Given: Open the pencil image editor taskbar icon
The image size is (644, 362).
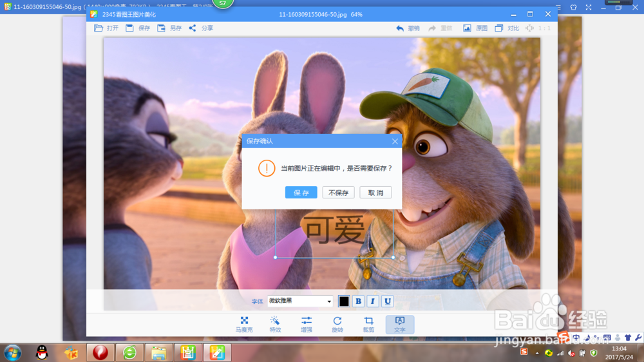Looking at the screenshot, I should [217, 352].
